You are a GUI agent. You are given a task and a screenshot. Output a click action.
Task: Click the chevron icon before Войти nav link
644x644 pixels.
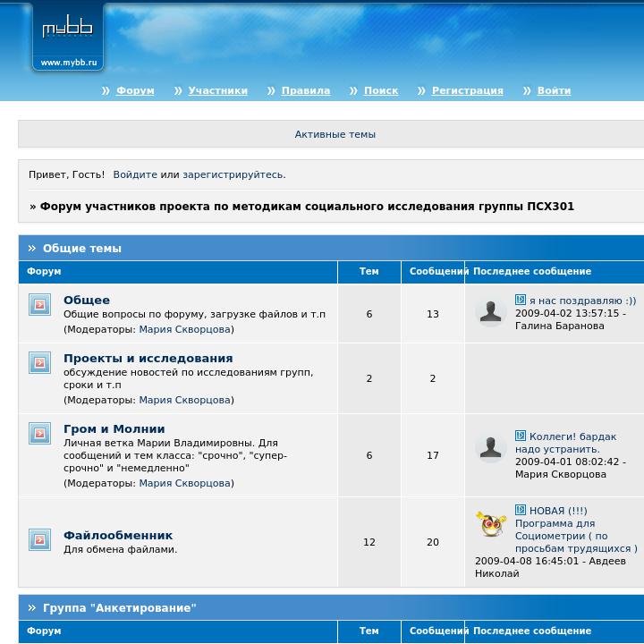click(x=527, y=90)
